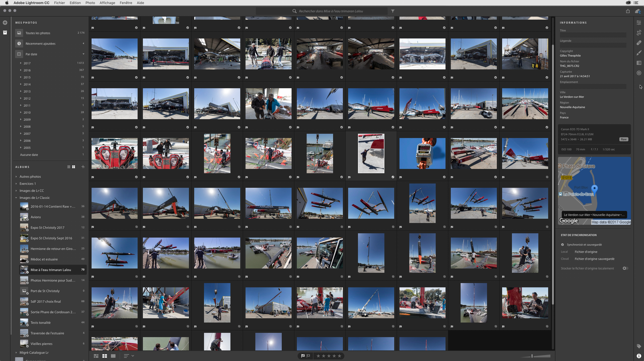This screenshot has width=644, height=361.
Task: Click the Titre input field
Action: tap(593, 35)
